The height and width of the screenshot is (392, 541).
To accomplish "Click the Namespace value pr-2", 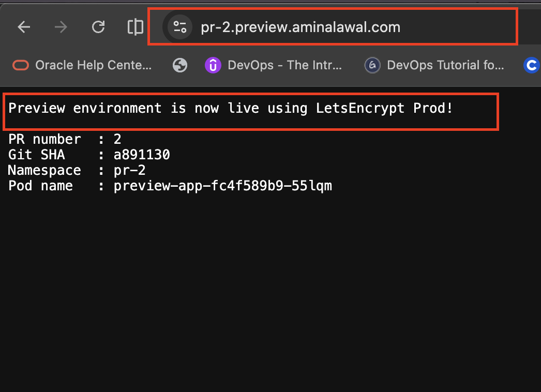I will (x=129, y=170).
